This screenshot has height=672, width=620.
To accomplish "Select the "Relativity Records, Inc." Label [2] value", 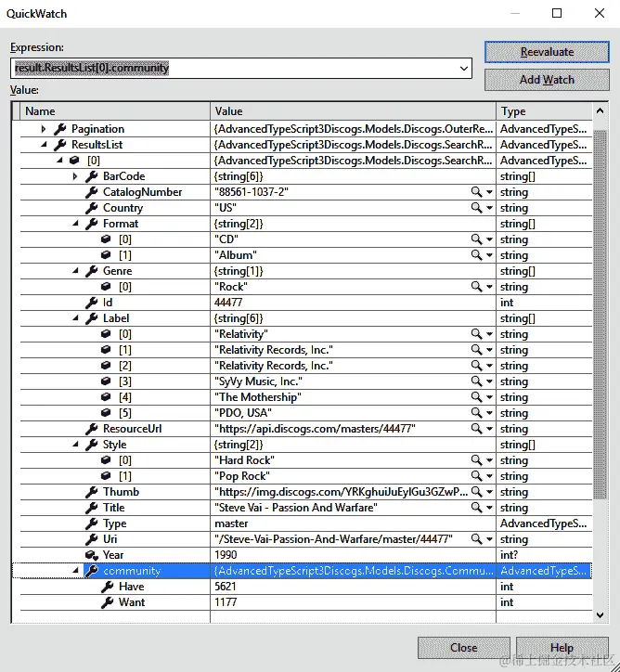I will coord(274,366).
